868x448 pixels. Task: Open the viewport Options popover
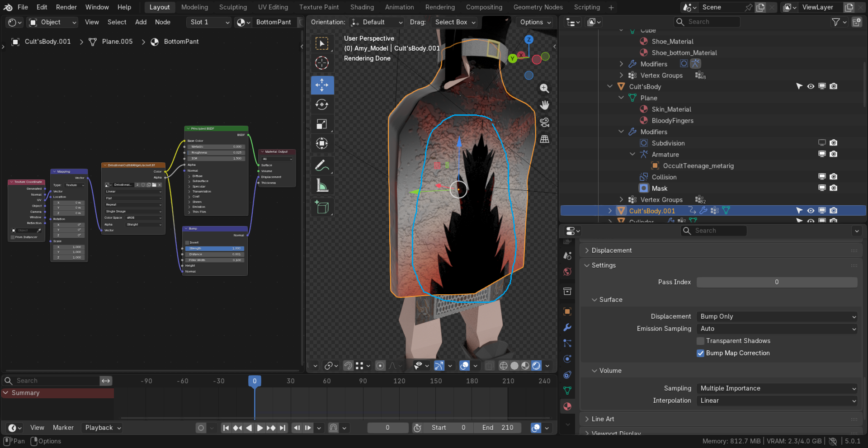pyautogui.click(x=535, y=22)
